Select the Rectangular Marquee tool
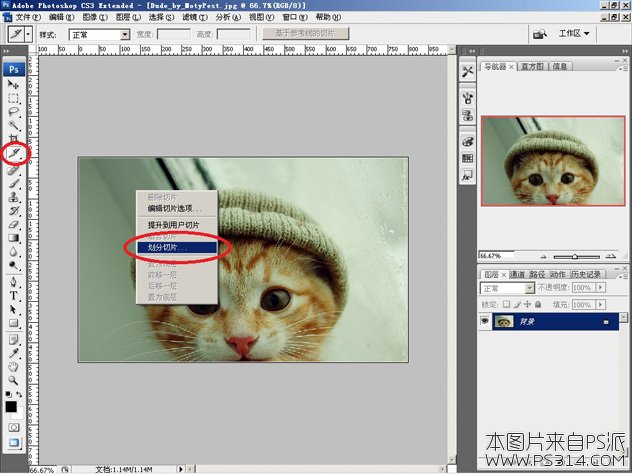This screenshot has width=632, height=474. (x=14, y=98)
